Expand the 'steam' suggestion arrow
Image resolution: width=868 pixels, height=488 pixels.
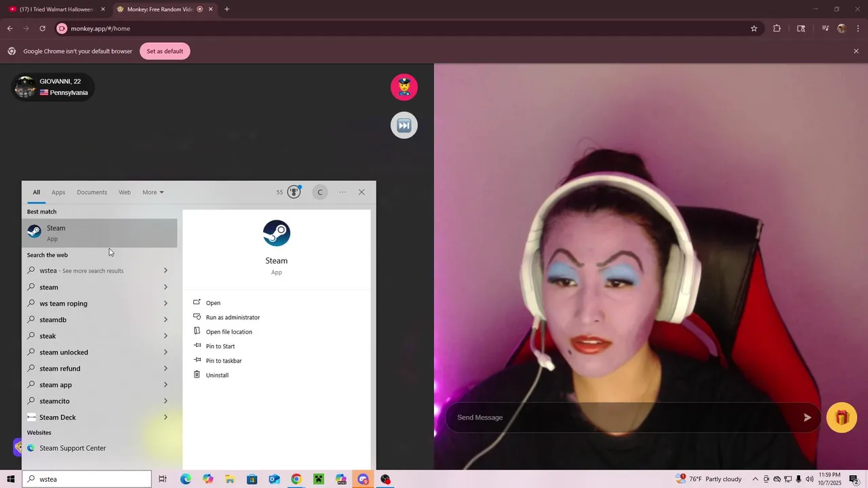[x=165, y=287]
